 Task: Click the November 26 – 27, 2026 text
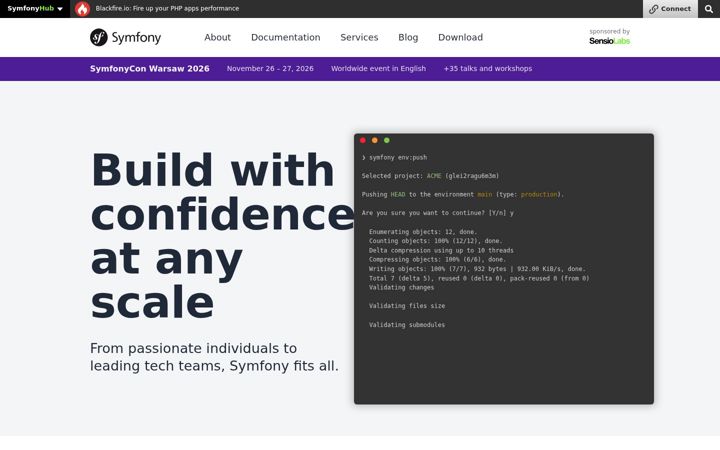(270, 68)
